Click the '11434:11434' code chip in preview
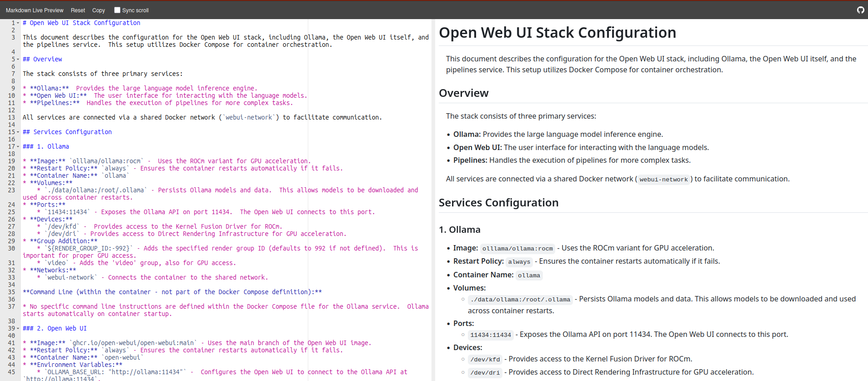The height and width of the screenshot is (381, 868). [491, 335]
